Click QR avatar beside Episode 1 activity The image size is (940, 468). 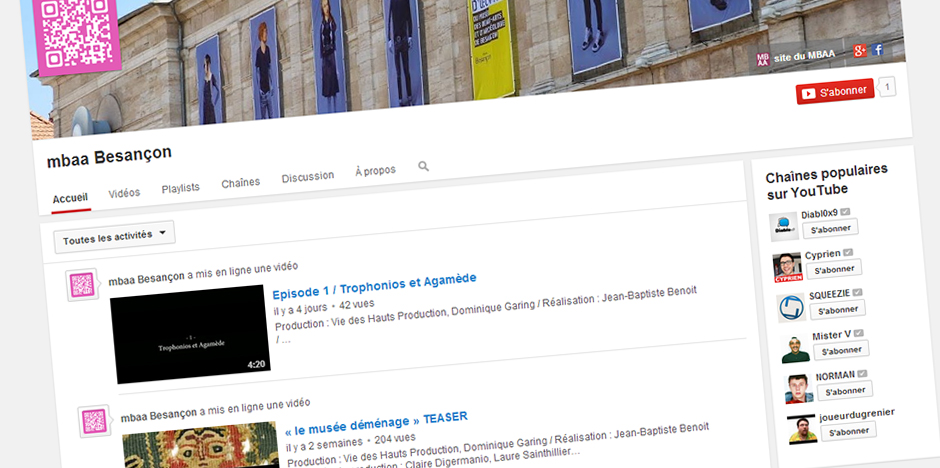[x=82, y=285]
